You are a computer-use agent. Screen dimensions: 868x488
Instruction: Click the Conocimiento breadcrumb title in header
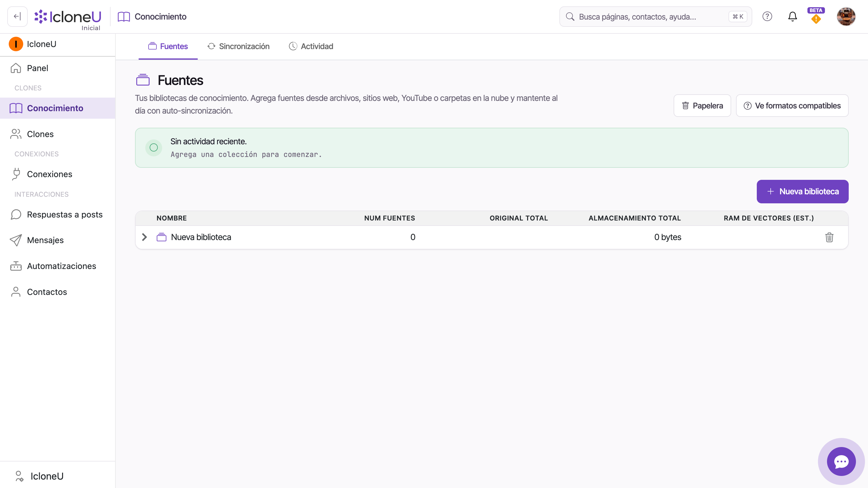click(x=160, y=17)
